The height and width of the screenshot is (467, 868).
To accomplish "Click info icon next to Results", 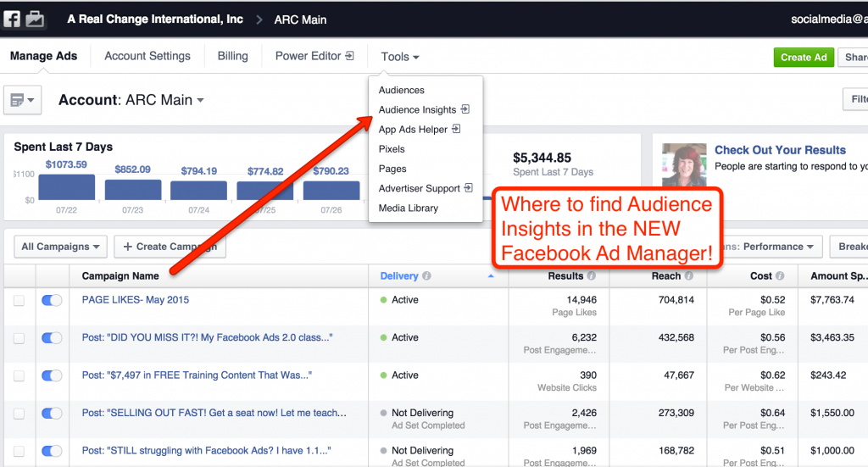I will (x=591, y=276).
